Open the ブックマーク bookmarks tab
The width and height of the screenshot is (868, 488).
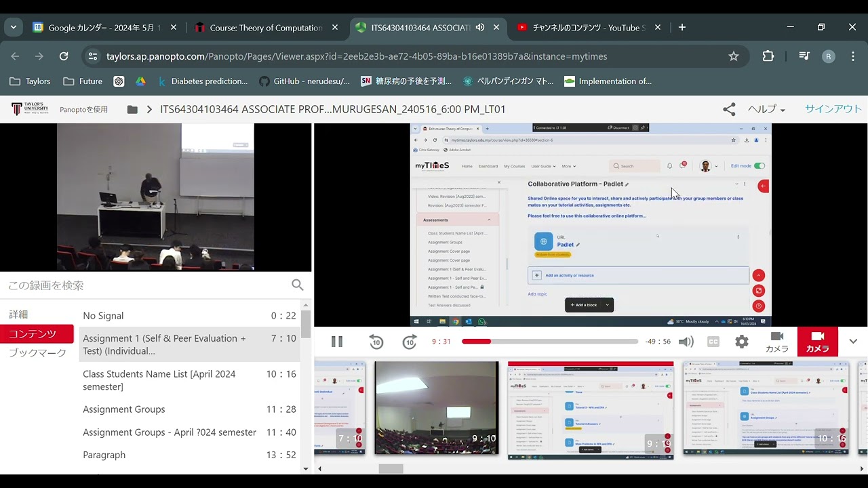tap(37, 353)
